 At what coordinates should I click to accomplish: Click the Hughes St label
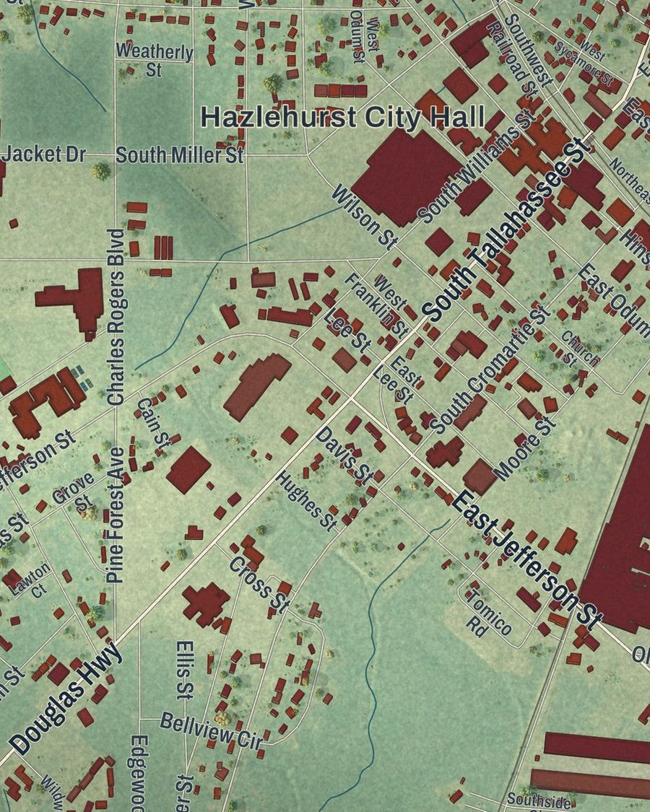[305, 501]
